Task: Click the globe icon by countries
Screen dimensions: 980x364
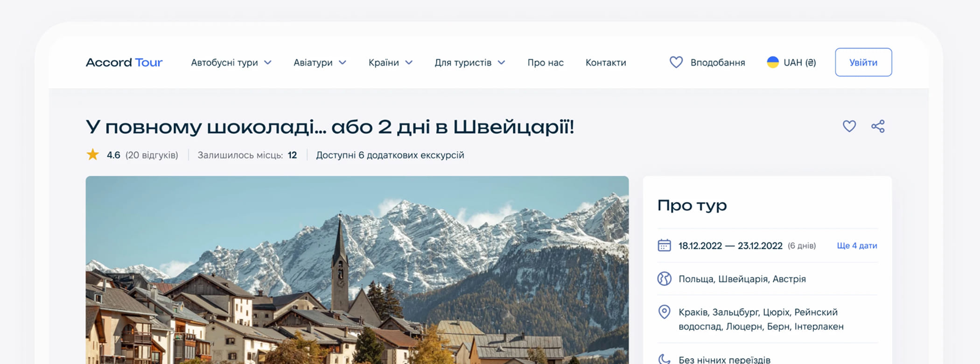Action: point(664,279)
